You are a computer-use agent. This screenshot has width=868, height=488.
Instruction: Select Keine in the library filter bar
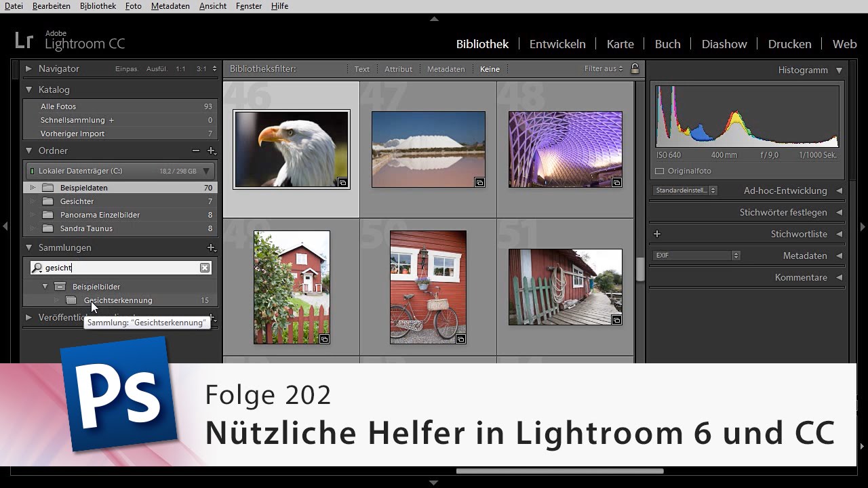tap(490, 69)
